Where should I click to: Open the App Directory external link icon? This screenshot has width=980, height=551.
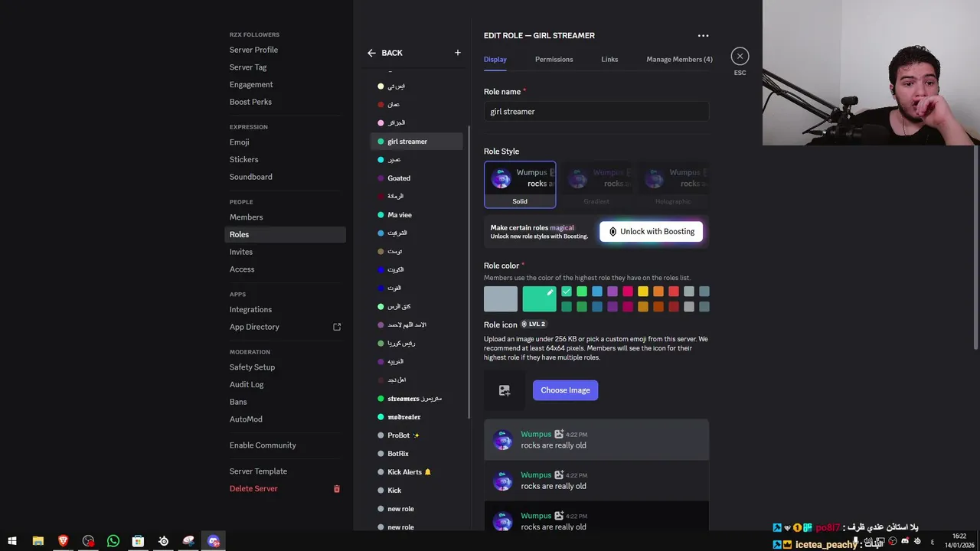point(337,327)
